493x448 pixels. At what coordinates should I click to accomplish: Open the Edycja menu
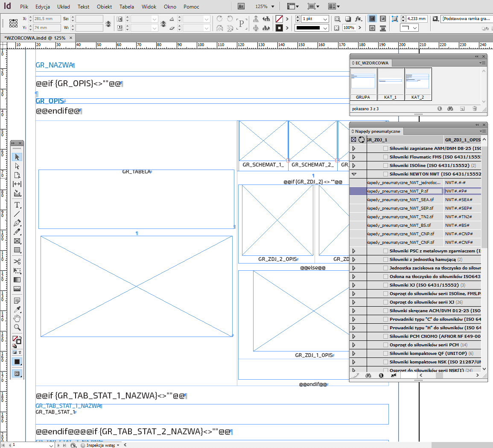tap(42, 6)
